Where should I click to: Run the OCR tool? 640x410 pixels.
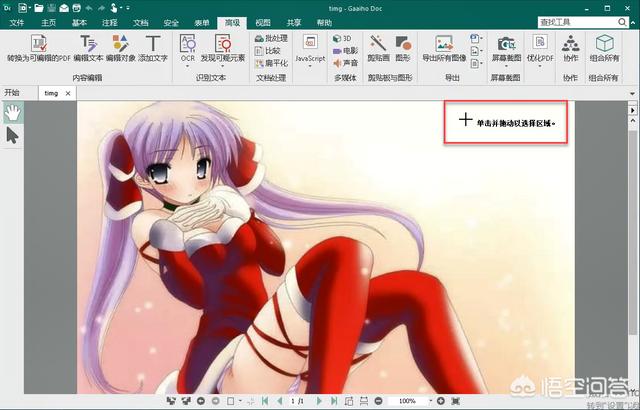pos(188,49)
